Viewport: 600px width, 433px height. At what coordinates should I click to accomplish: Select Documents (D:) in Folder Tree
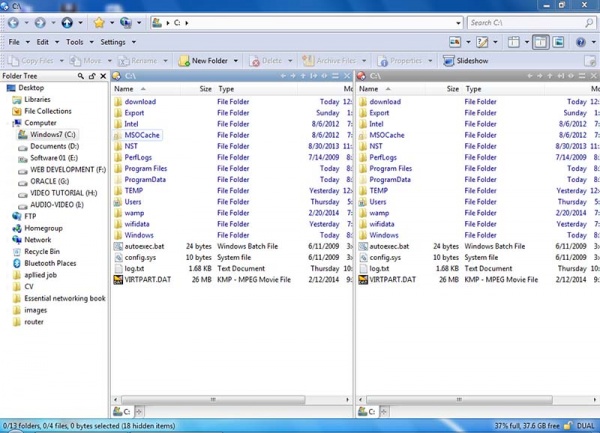[54, 146]
